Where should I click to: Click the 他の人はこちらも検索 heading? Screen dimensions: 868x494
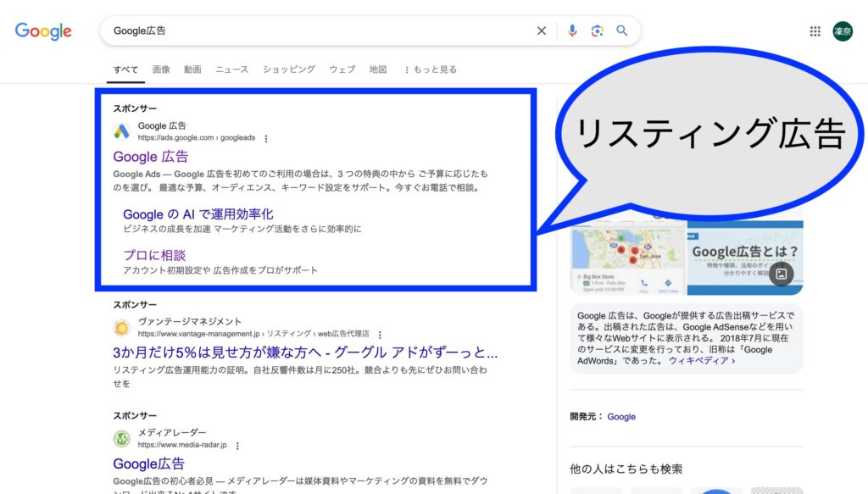(x=626, y=469)
